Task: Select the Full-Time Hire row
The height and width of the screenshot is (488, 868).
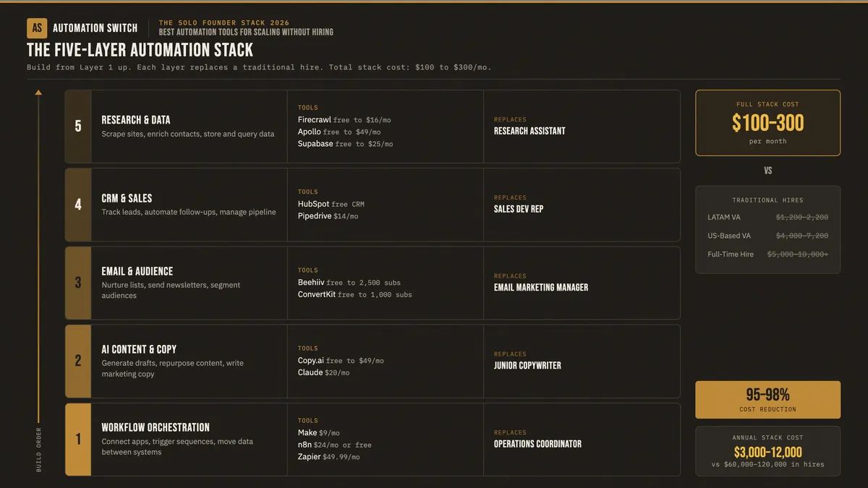Action: (x=768, y=254)
